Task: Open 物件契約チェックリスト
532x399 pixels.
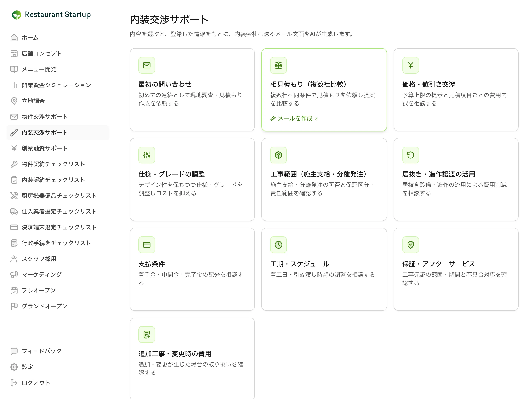Action: coord(58,164)
